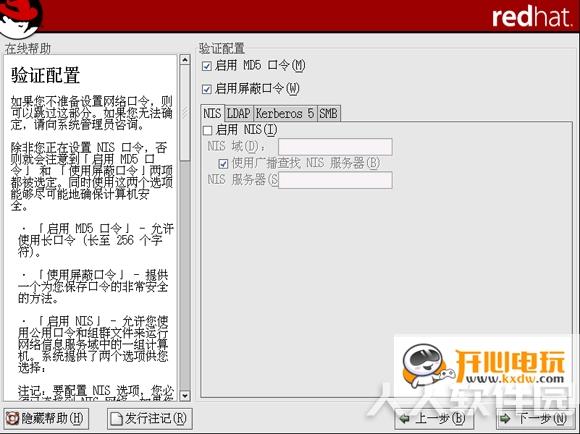Proceed with 下一步 button
The height and width of the screenshot is (434, 580).
(535, 419)
